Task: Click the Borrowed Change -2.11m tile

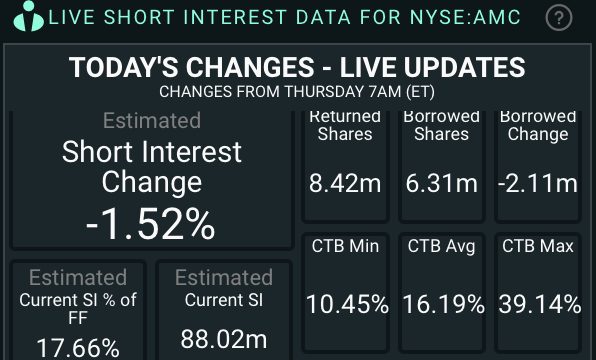Action: [x=538, y=166]
